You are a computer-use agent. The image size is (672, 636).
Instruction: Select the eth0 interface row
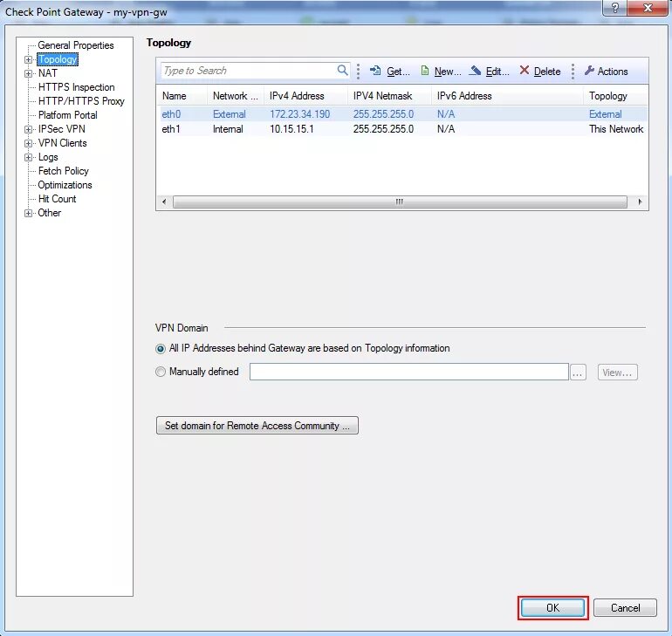[x=402, y=114]
